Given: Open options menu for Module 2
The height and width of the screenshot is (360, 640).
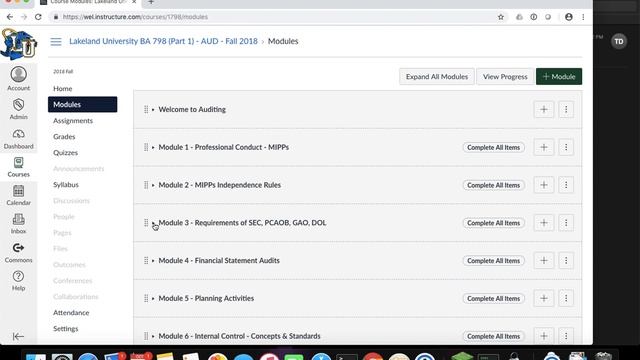Looking at the screenshot, I should point(566,185).
